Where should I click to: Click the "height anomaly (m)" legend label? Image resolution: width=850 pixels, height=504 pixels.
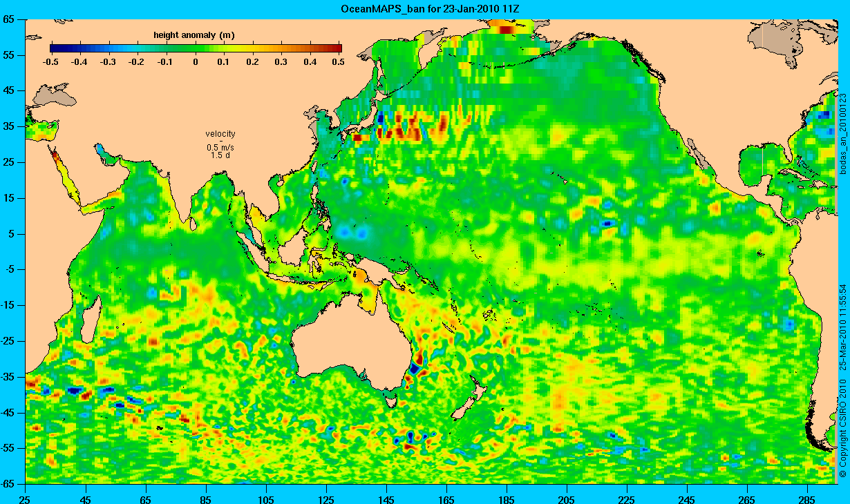tap(193, 35)
